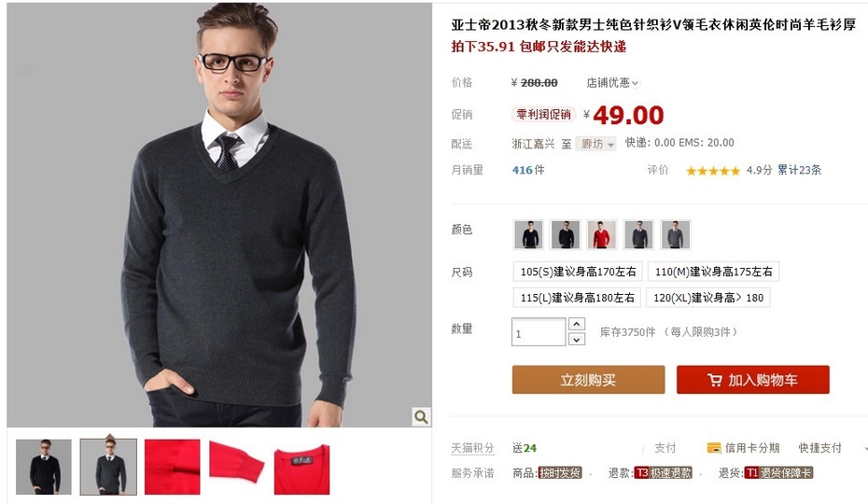Click the 零利润促销 promotion tag
The width and height of the screenshot is (868, 504).
click(x=543, y=114)
